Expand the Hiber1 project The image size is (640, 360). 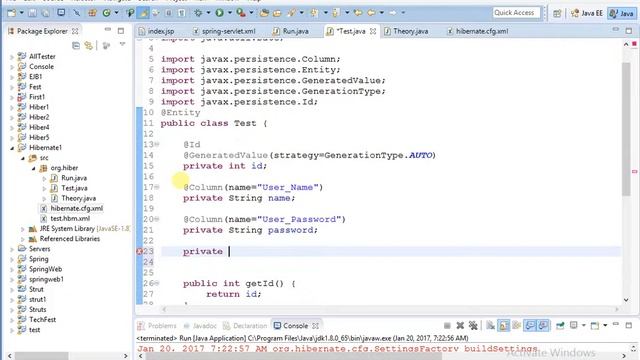pyautogui.click(x=12, y=107)
